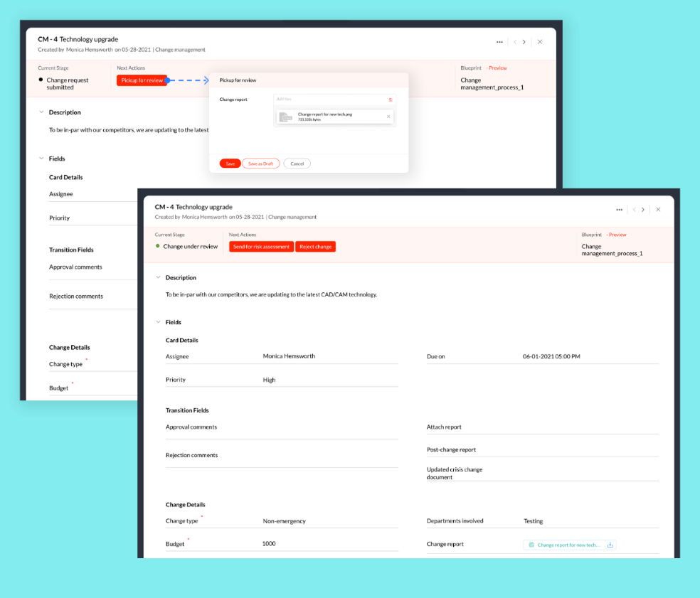Open the ellipsis menu in back card
Viewport: 700px width, 598px height.
[499, 42]
